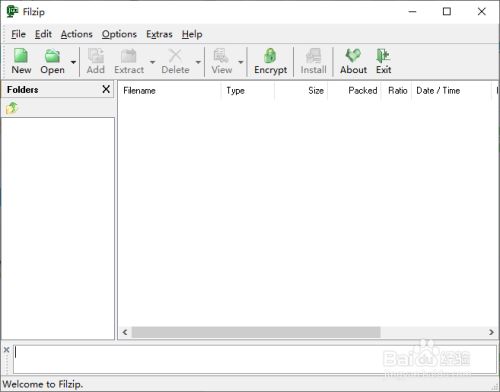Image resolution: width=500 pixels, height=392 pixels.
Task: Expand the Extract dropdown arrow
Action: 152,62
